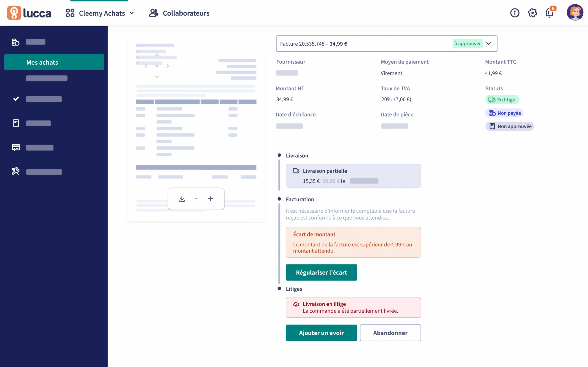This screenshot has height=367, width=588.
Task: Click the Lucca logo
Action: coord(29,13)
